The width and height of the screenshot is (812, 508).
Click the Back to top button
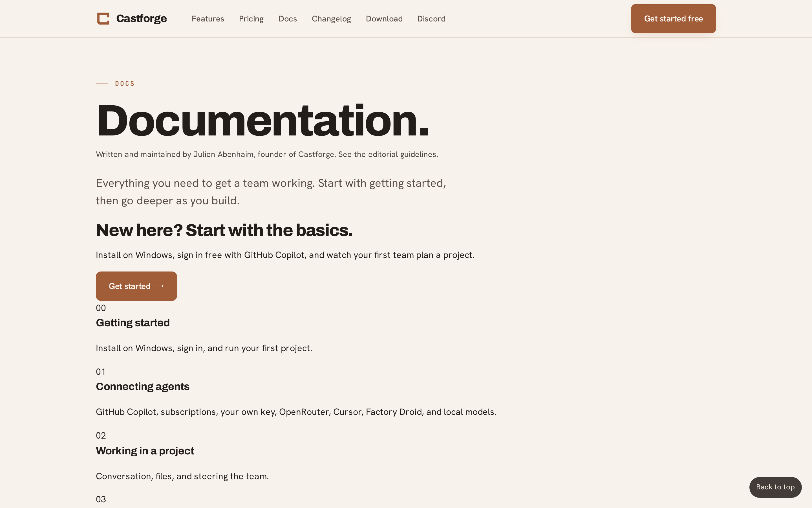(x=775, y=487)
